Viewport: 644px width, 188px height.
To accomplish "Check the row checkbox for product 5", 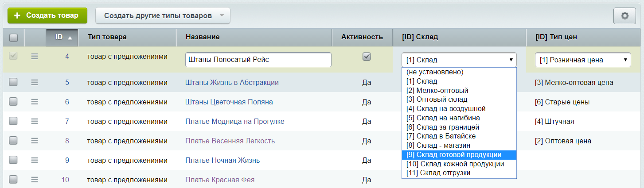I will (x=13, y=82).
